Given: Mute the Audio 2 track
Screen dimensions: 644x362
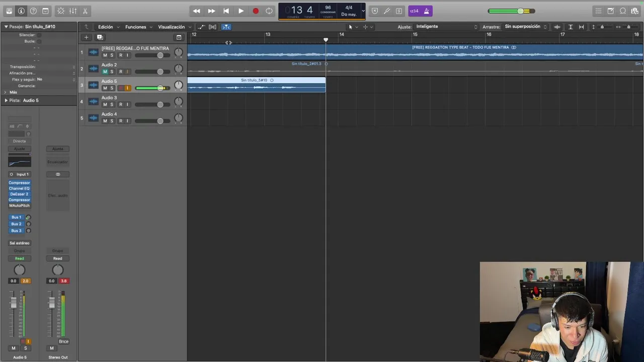Looking at the screenshot, I should [105, 71].
